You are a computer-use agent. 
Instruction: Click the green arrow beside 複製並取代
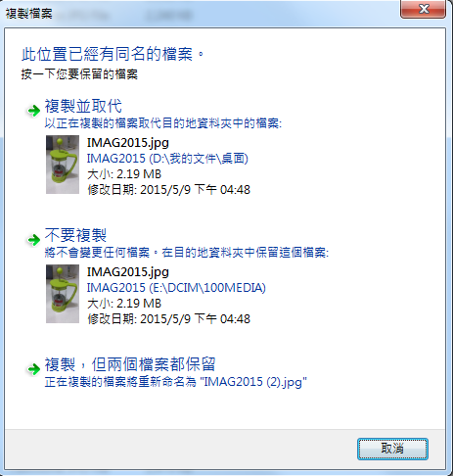(33, 111)
